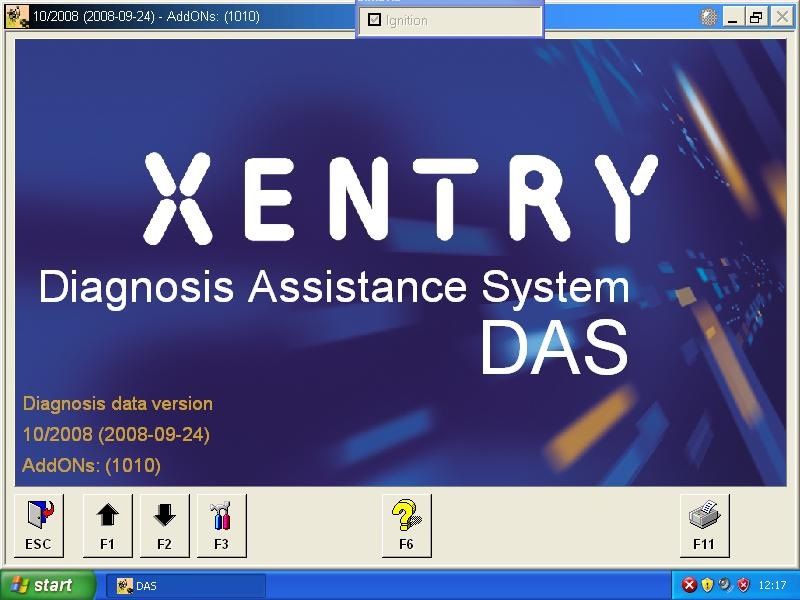This screenshot has height=600, width=800.
Task: Click the F1 up arrow button
Action: (x=108, y=526)
